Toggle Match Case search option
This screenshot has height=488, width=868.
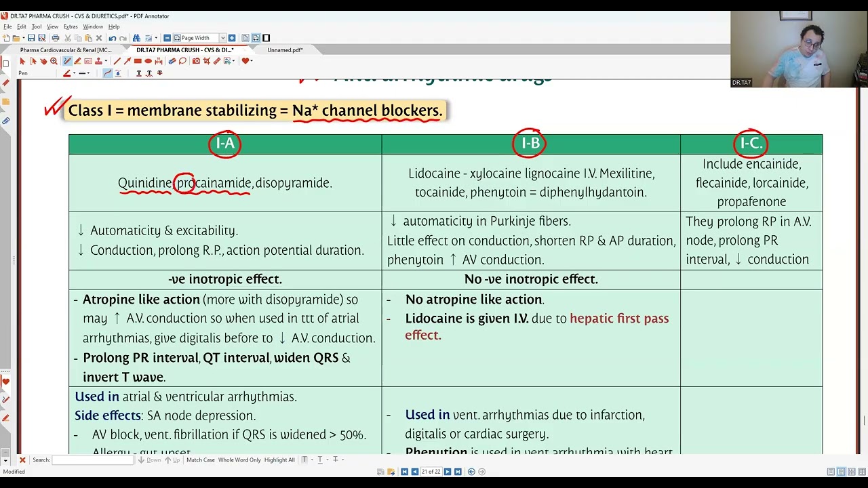[x=200, y=460]
